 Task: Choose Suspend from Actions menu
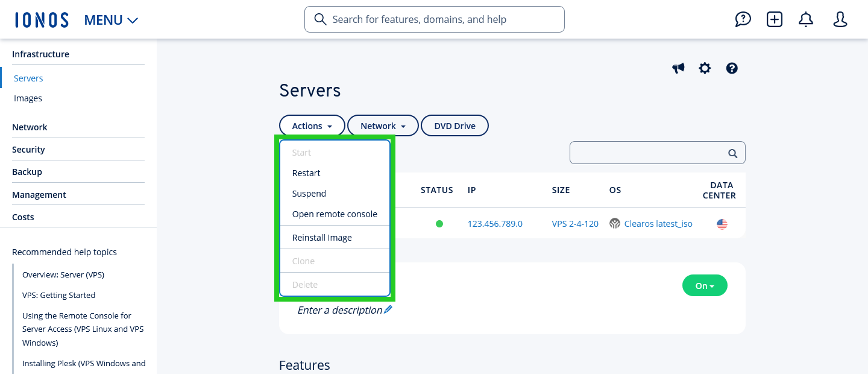(x=309, y=194)
